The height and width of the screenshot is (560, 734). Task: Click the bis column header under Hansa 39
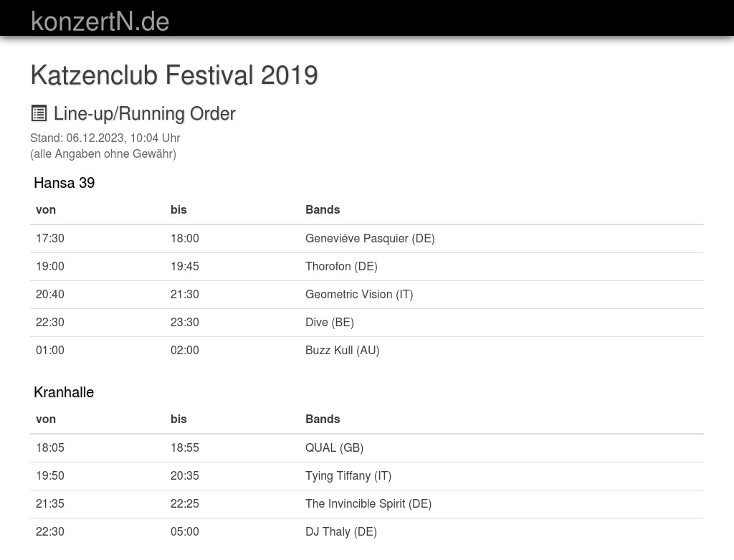(178, 209)
